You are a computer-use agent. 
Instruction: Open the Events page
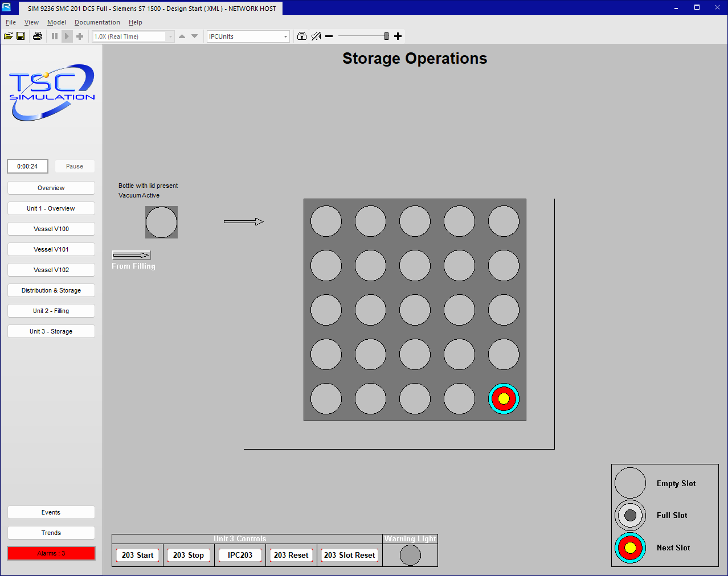(51, 512)
